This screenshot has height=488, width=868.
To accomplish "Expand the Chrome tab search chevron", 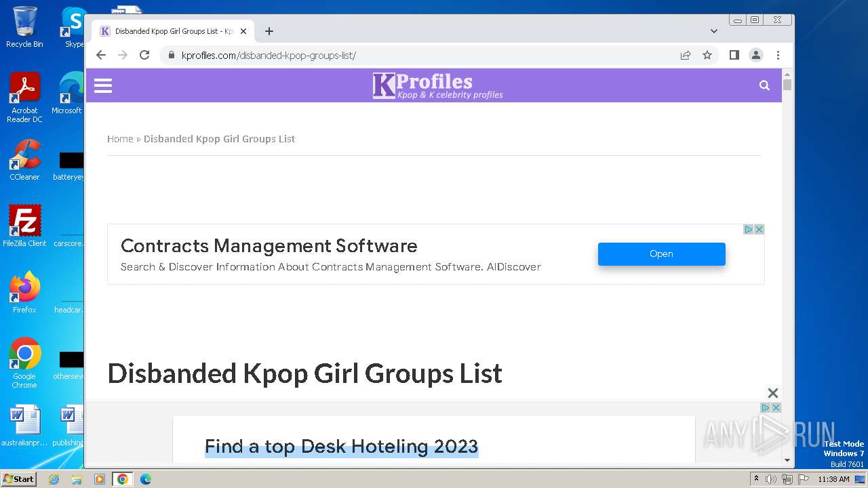I will 714,31.
